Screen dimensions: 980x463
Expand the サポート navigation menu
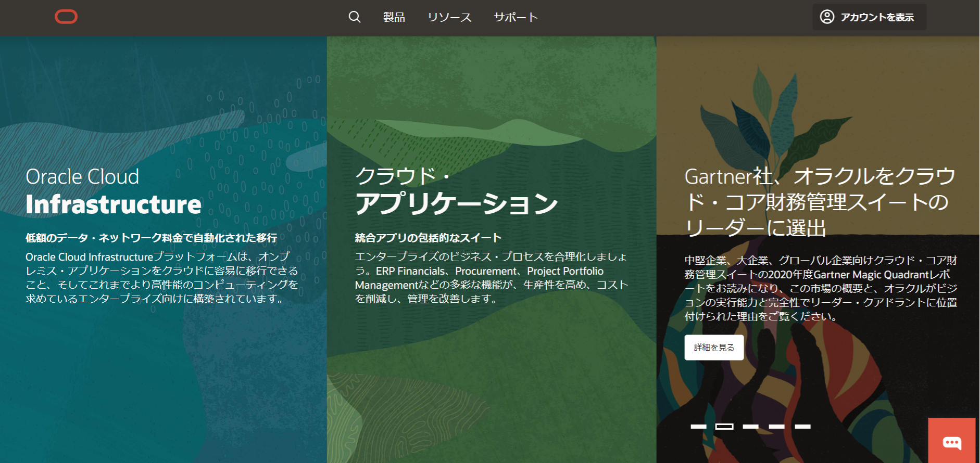pos(516,17)
